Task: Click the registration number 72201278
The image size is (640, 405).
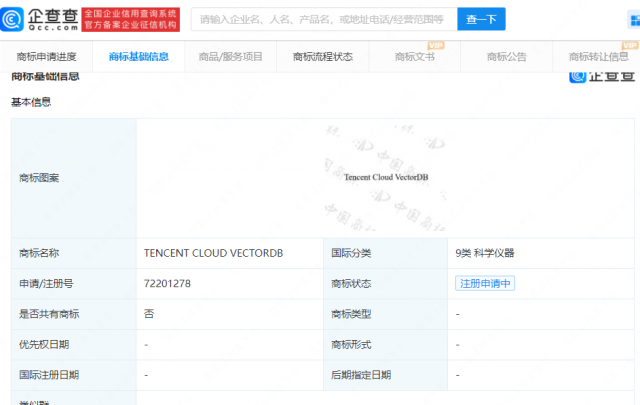Action: pos(167,283)
